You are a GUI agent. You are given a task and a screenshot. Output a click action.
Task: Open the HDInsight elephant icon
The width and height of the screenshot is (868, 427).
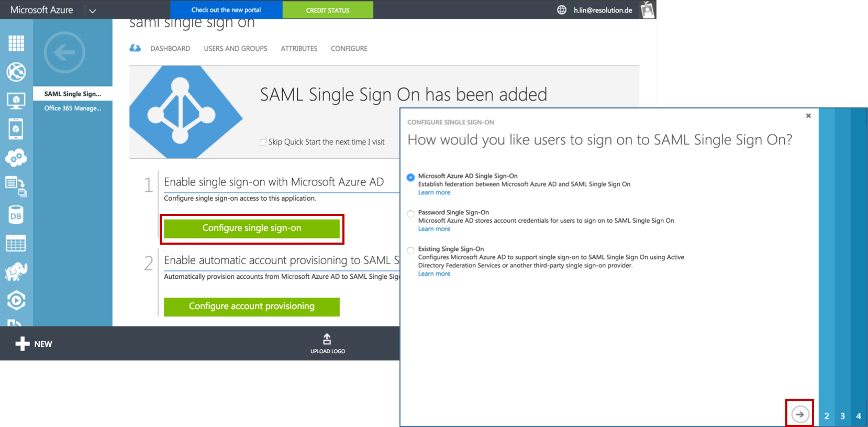(16, 271)
